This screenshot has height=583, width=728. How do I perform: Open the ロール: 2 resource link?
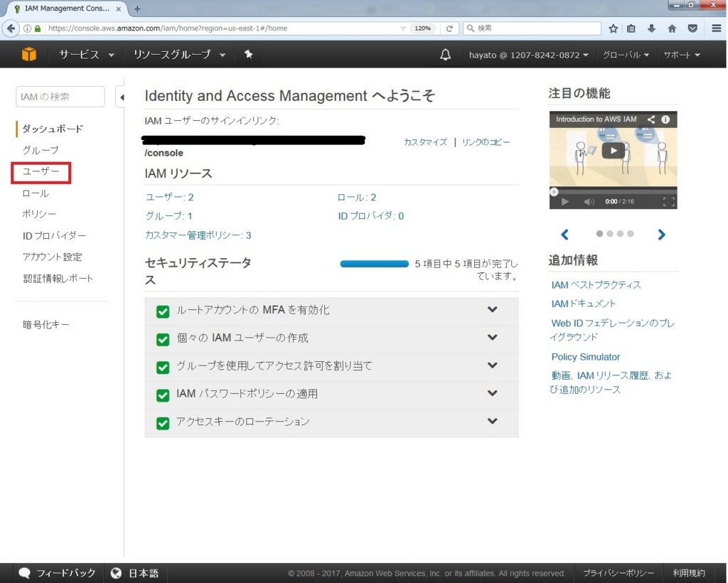point(357,197)
